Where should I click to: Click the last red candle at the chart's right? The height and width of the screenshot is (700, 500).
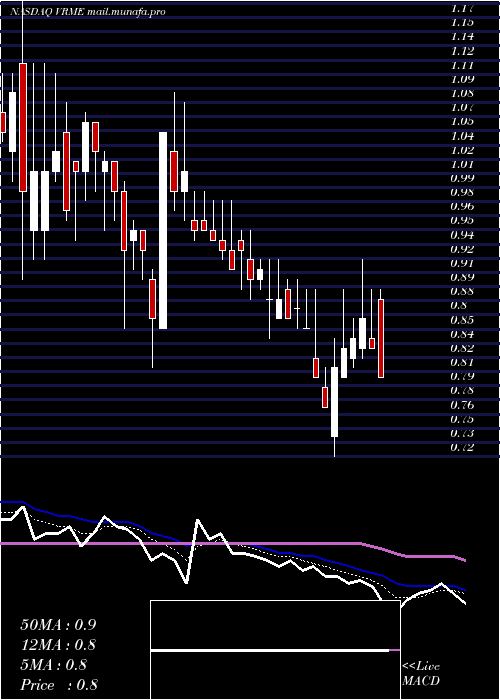tap(381, 338)
